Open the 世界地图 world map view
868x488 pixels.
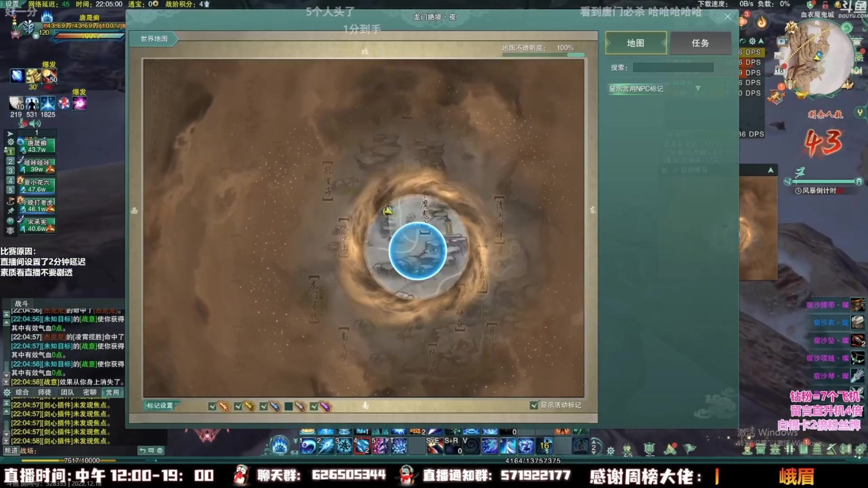tap(154, 39)
